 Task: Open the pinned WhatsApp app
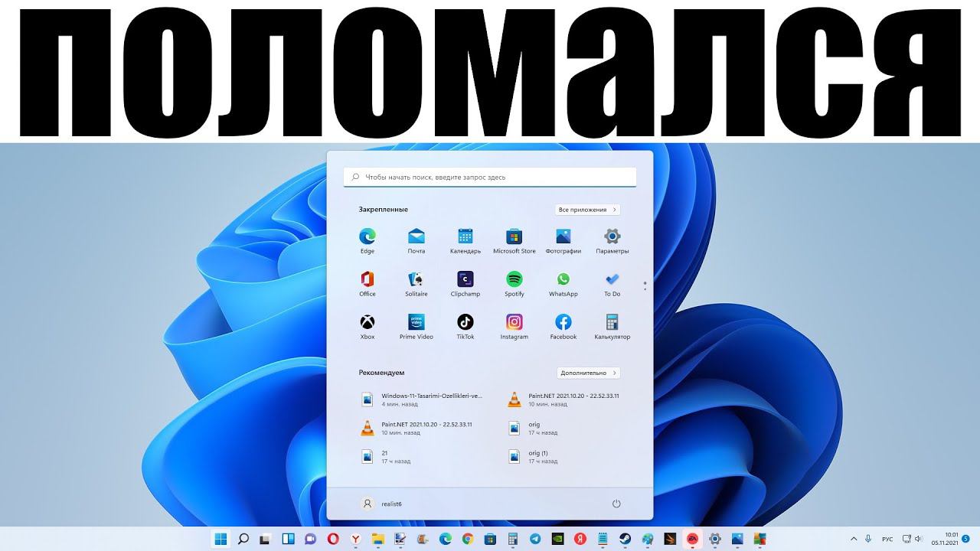[x=563, y=283]
